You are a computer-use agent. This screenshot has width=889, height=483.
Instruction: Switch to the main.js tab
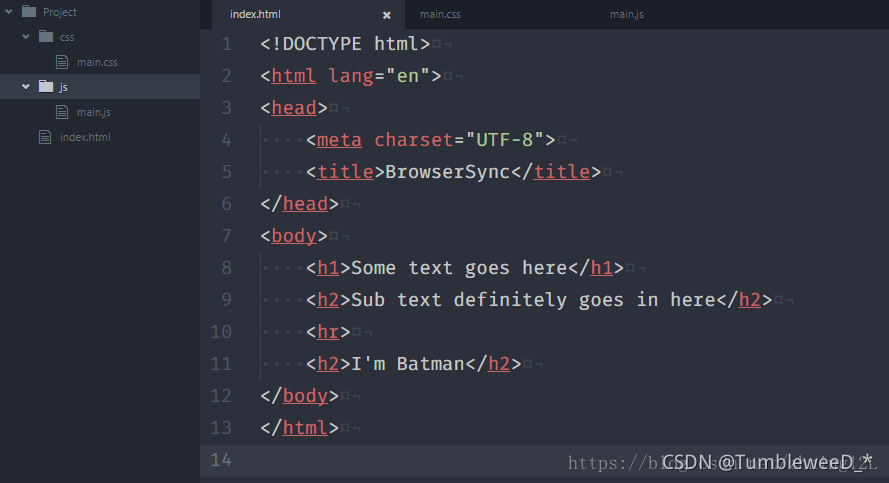click(628, 14)
